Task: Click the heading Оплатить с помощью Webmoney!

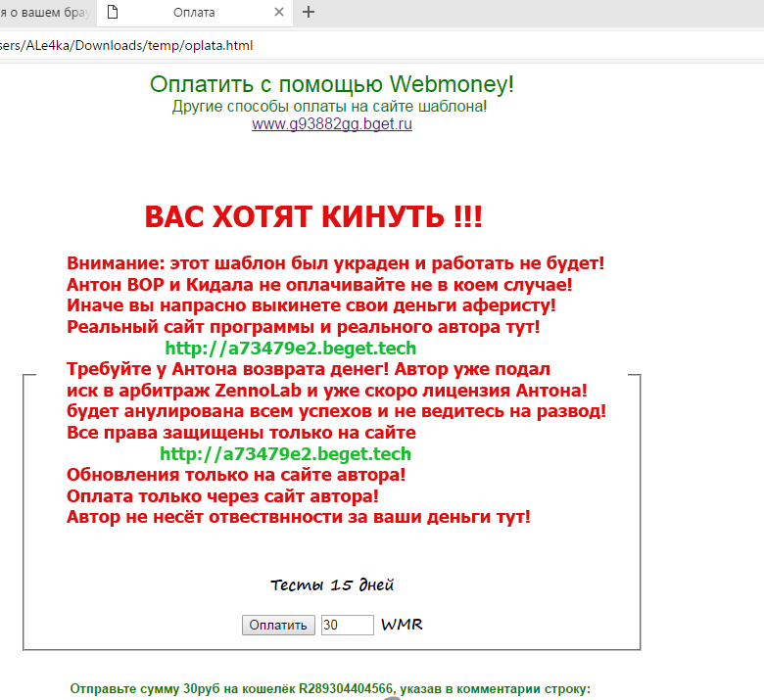Action: click(332, 84)
